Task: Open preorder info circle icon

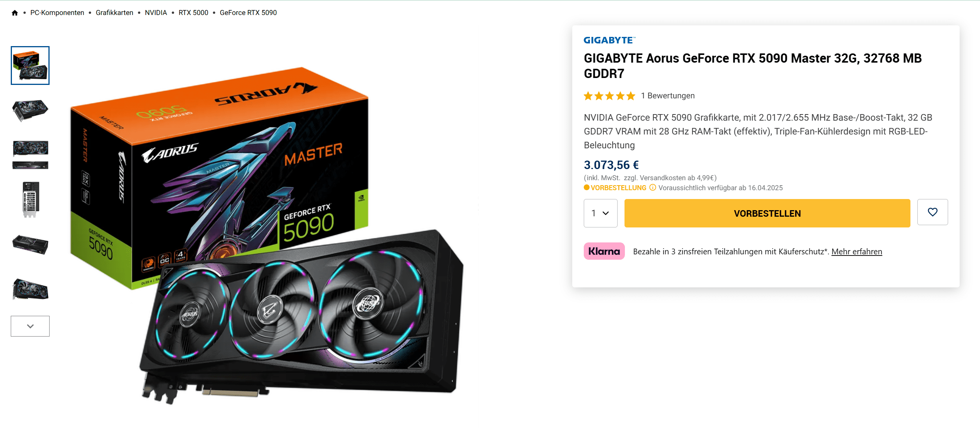Action: [653, 187]
